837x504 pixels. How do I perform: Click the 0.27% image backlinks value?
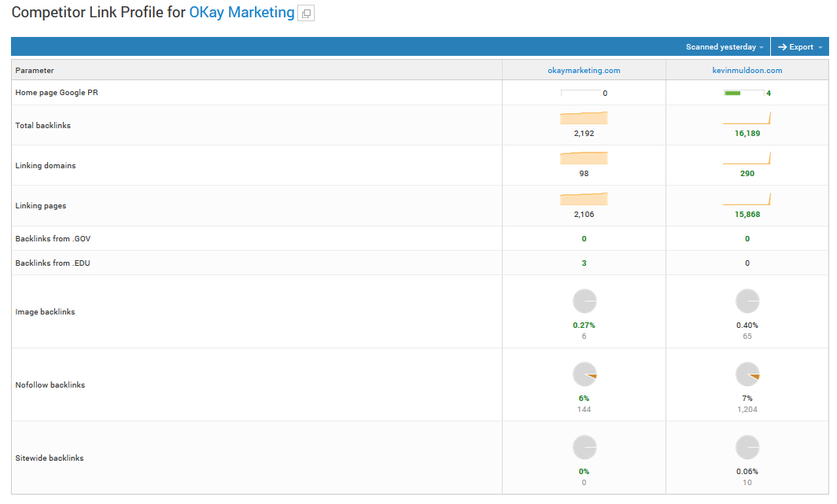[x=584, y=326]
